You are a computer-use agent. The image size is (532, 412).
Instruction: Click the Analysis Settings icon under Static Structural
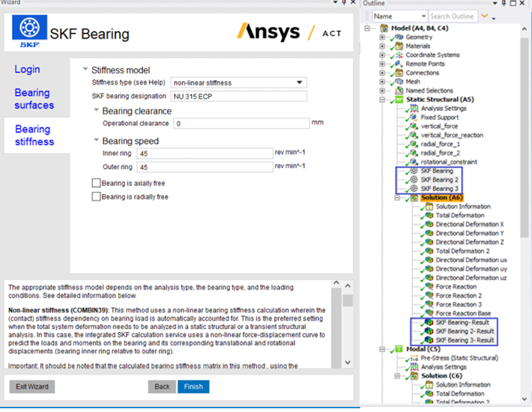414,108
